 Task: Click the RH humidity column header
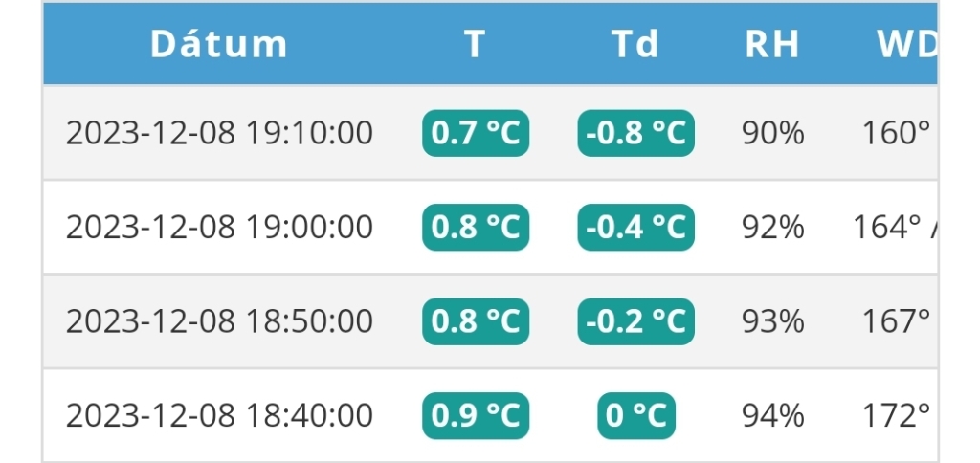(772, 44)
